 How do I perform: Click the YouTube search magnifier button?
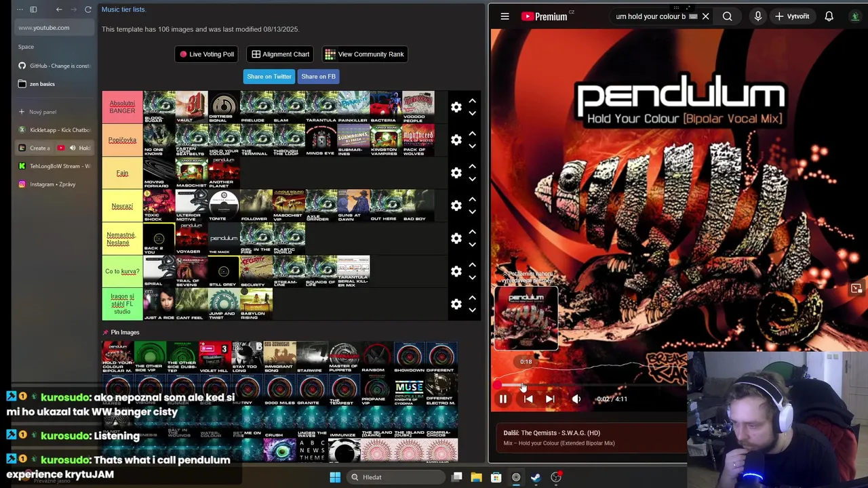[x=727, y=16]
